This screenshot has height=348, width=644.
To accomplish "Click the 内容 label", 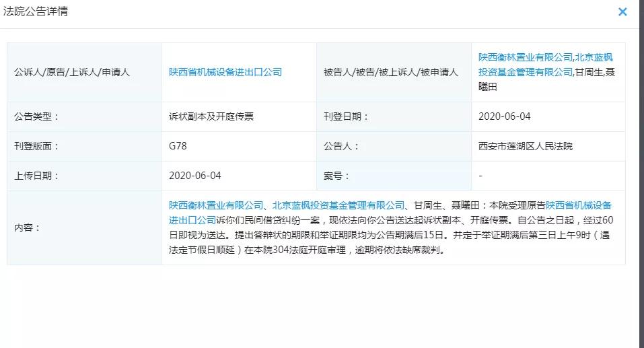I will [x=27, y=228].
